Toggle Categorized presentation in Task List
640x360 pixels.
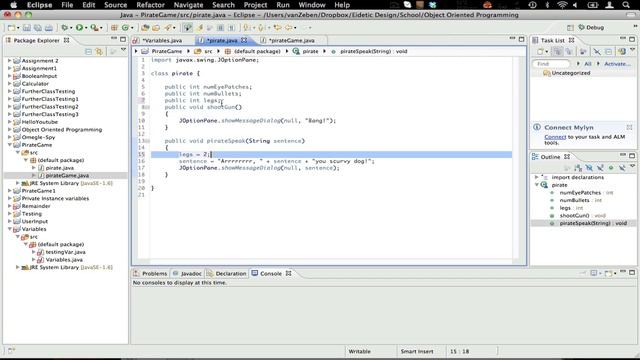[x=558, y=51]
